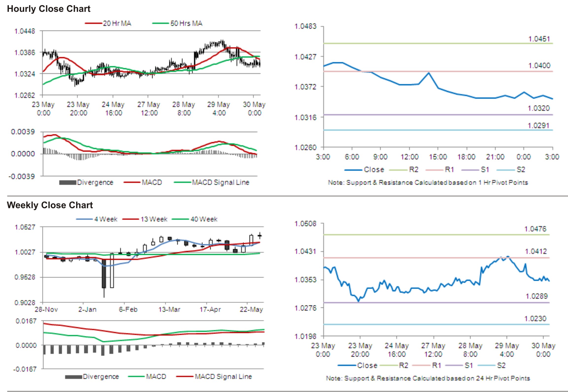Select "MACD Signal Line" in the hourly chart legend
568x392 pixels.
pyautogui.click(x=221, y=183)
